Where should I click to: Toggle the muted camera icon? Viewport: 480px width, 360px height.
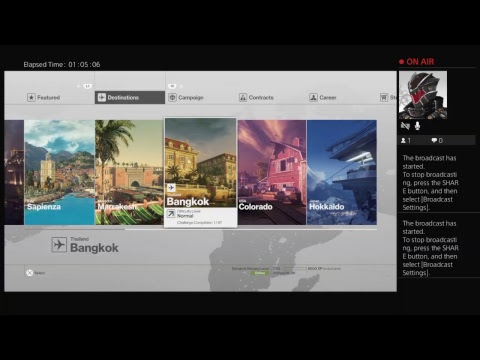(x=405, y=126)
